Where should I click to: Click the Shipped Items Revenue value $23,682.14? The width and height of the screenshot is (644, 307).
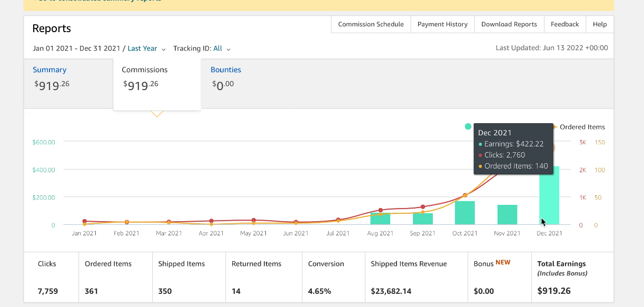[391, 291]
